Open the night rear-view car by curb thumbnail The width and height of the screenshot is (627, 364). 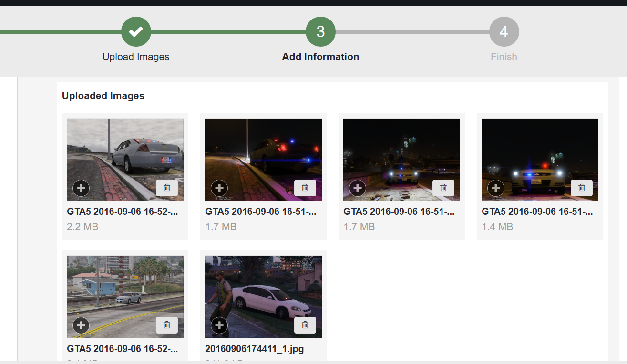tap(263, 160)
